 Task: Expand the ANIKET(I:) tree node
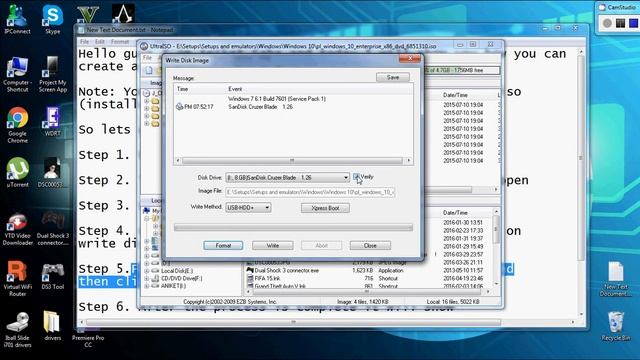pyautogui.click(x=147, y=286)
